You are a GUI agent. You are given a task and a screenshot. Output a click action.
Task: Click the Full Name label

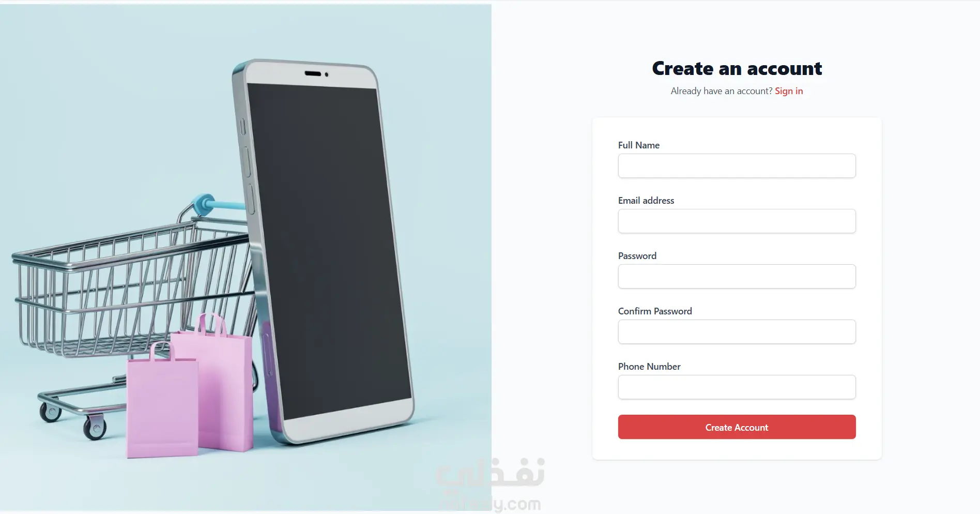coord(639,145)
